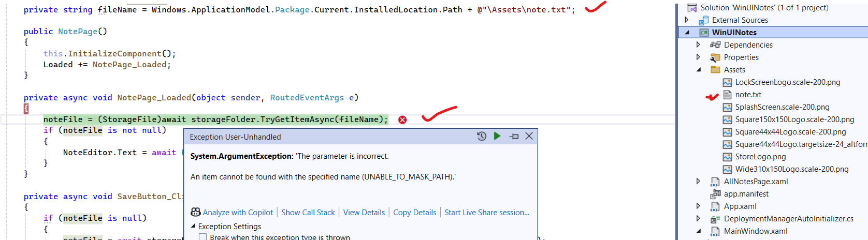Select LockScreenLogo.scale-200.png file name
Viewport: 868px width, 240px height.
(788, 82)
